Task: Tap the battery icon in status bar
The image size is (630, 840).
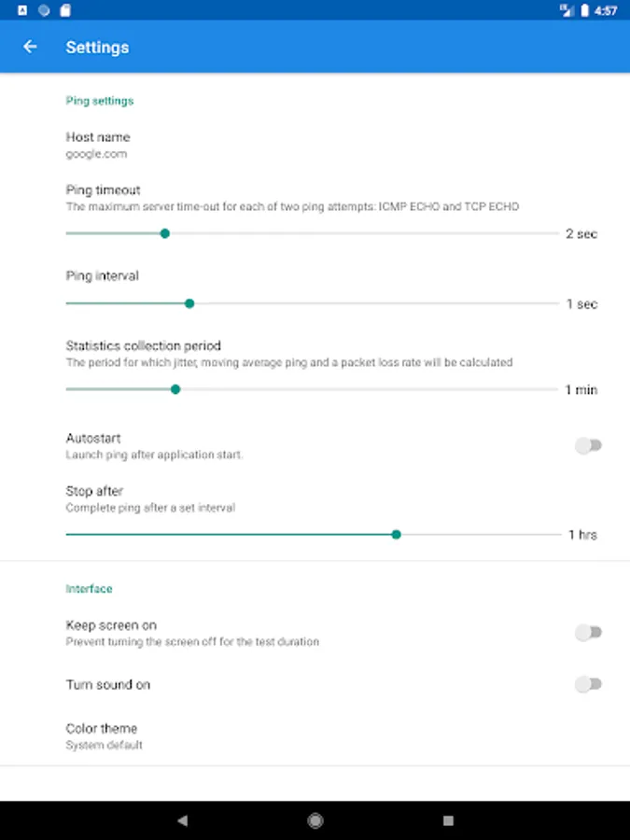Action: (x=585, y=10)
